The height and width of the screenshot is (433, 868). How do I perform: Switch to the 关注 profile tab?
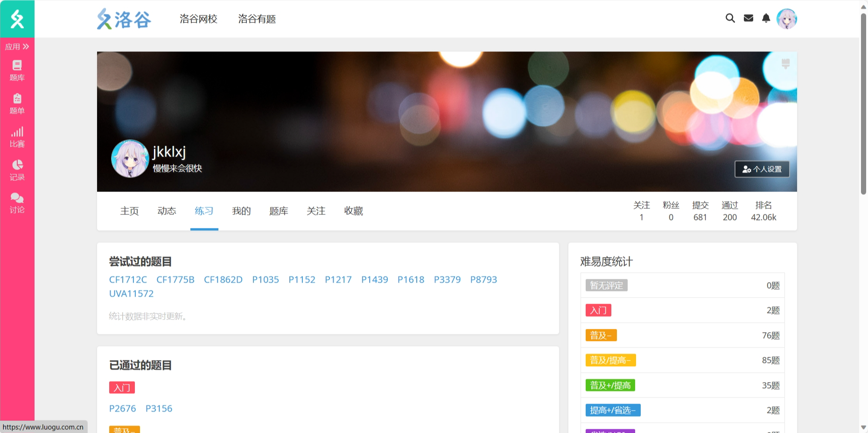(x=316, y=211)
